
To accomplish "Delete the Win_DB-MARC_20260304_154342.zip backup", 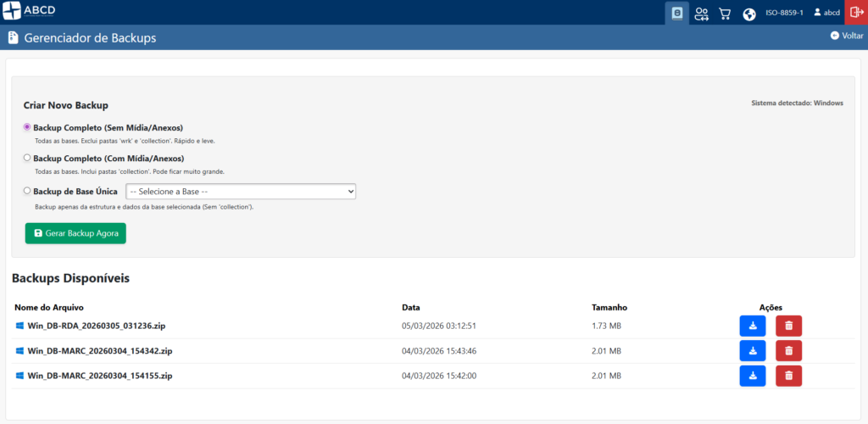I will pos(788,351).
